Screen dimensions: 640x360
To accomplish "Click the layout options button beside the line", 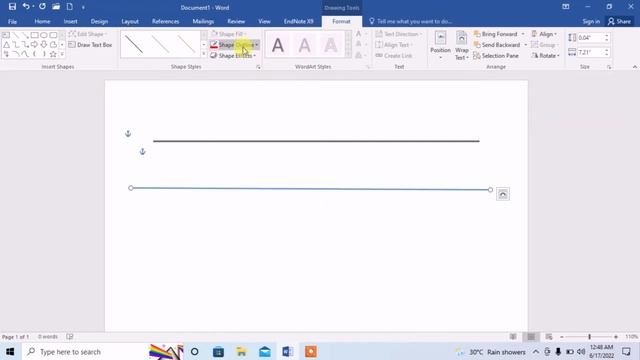I will (x=503, y=194).
